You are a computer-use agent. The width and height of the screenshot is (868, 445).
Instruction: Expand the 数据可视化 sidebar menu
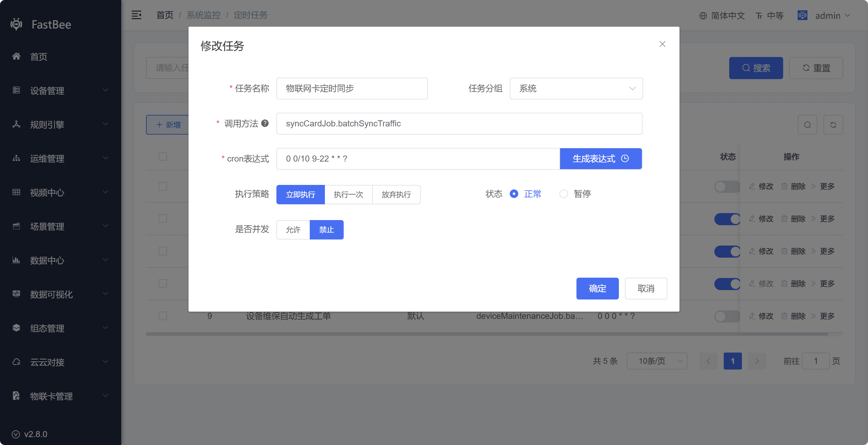[61, 294]
